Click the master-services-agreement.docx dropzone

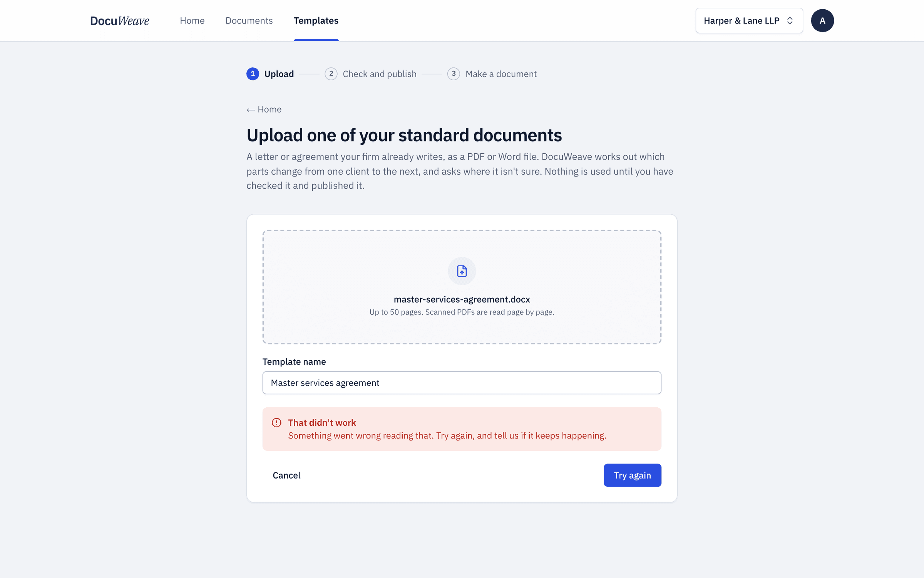[462, 287]
